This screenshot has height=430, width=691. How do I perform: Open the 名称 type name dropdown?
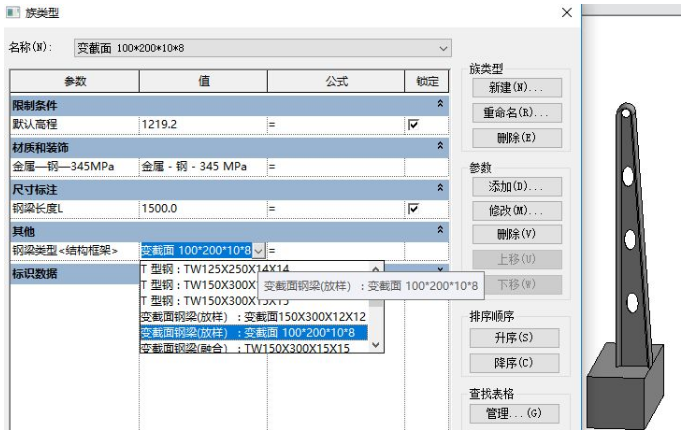coord(443,48)
